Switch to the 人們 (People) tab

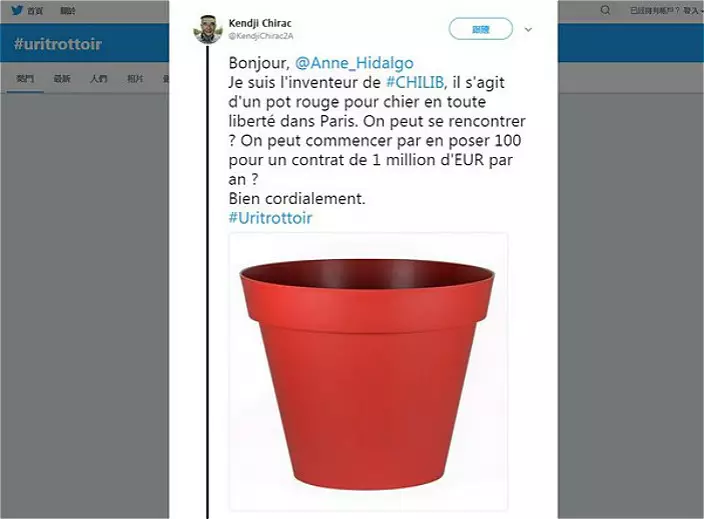pos(99,79)
